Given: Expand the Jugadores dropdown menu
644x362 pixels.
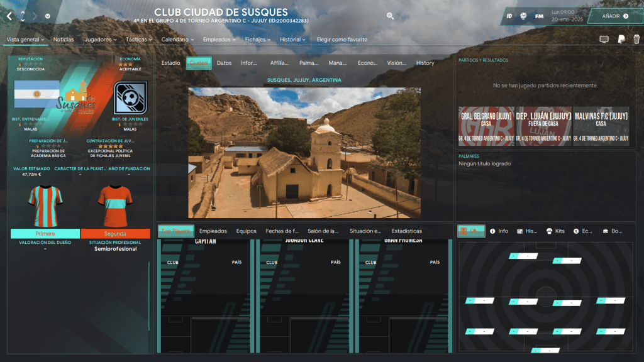Looking at the screenshot, I should click(100, 40).
